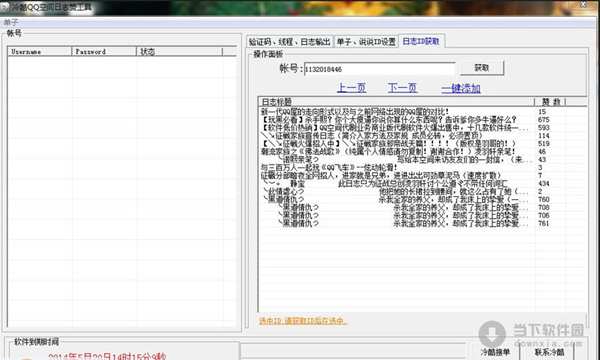
Task: Click the 选中ID status link
Action: (x=303, y=321)
